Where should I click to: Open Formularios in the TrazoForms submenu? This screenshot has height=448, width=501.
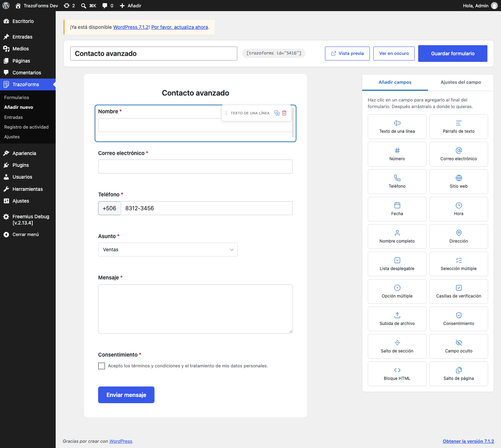(x=17, y=98)
